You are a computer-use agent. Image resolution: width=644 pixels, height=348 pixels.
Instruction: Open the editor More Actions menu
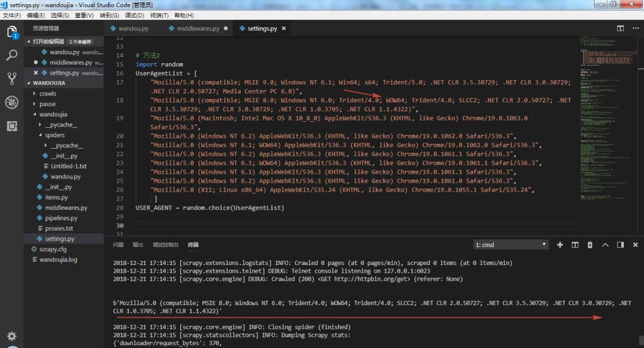[x=636, y=29]
